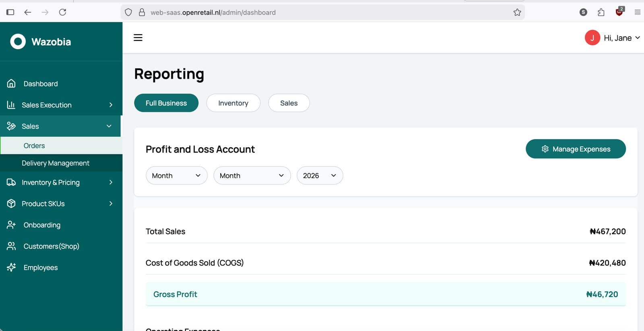This screenshot has height=331, width=644.
Task: Expand Sales Execution submenu
Action: [x=111, y=105]
